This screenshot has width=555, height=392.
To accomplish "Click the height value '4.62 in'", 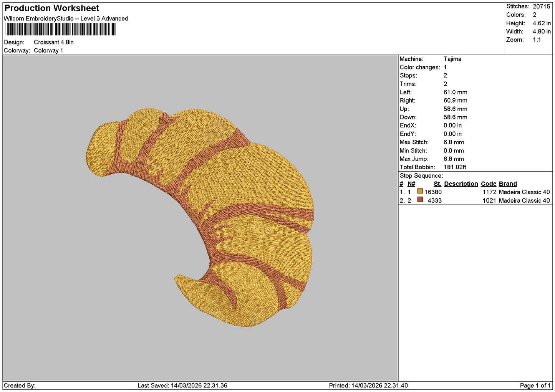I will click(542, 23).
